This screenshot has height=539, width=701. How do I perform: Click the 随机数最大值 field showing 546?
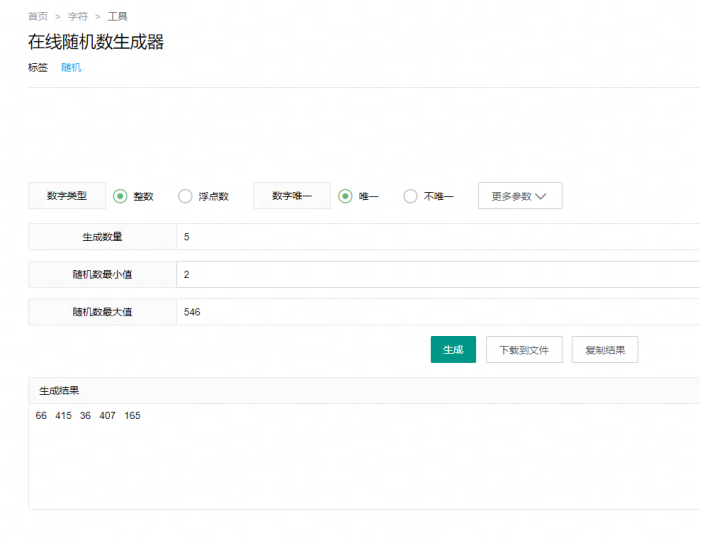436,312
